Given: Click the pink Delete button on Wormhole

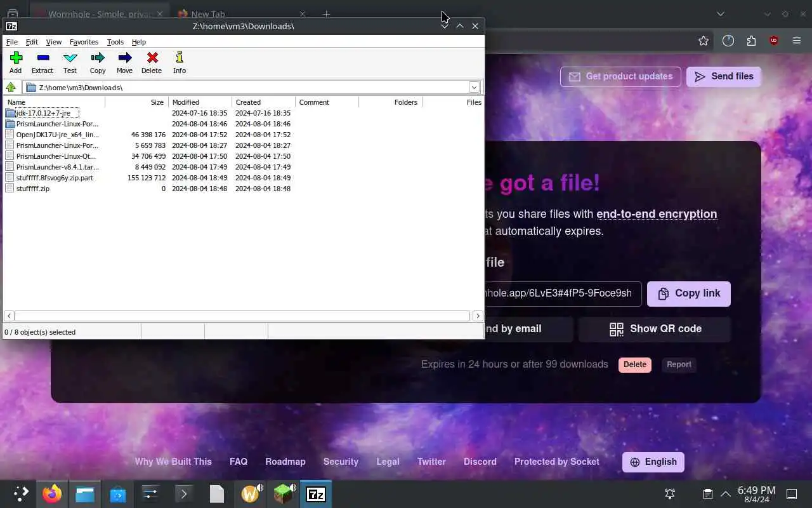Looking at the screenshot, I should pos(635,364).
